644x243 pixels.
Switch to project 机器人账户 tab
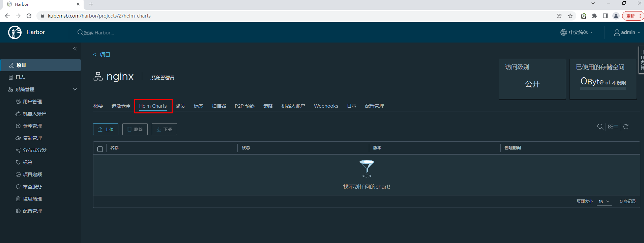coord(293,106)
